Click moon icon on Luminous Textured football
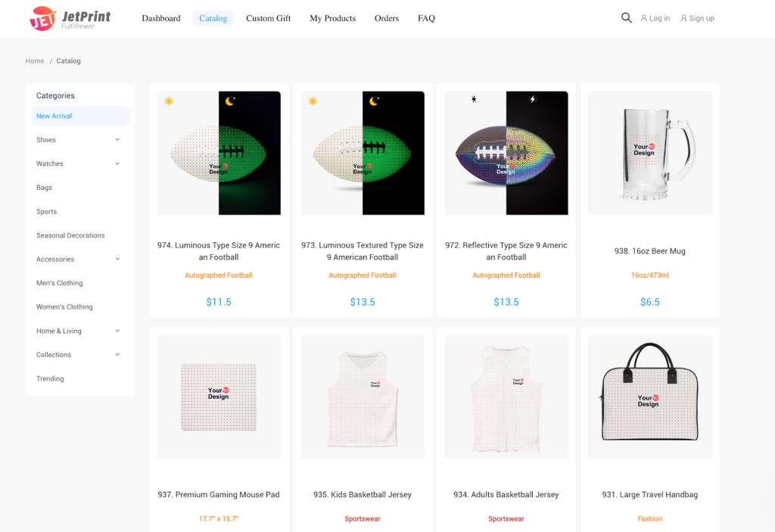This screenshot has width=775, height=532. [374, 101]
